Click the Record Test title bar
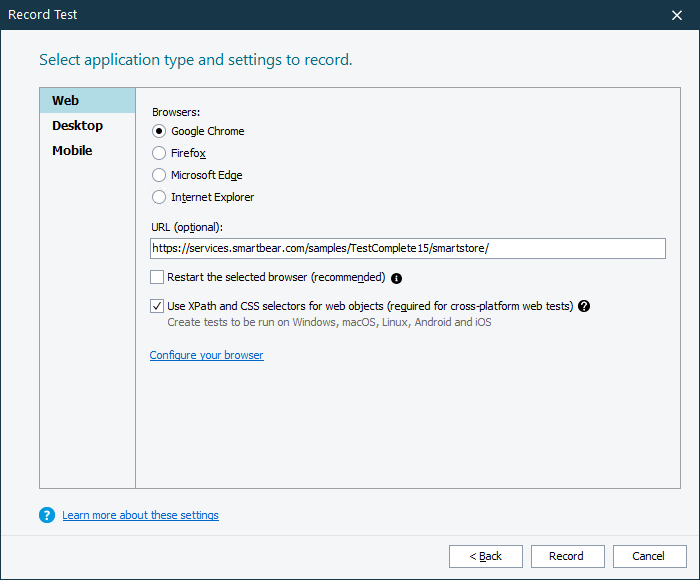This screenshot has height=580, width=700. click(300, 15)
